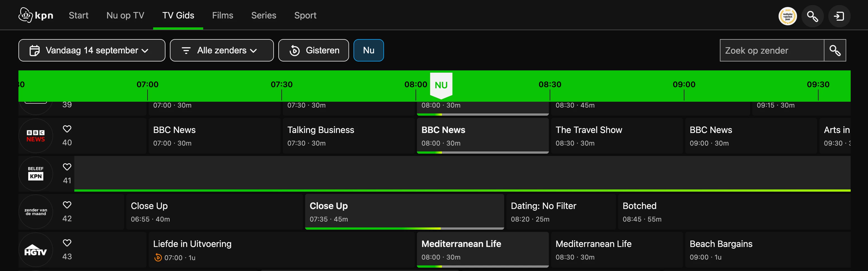Viewport: 868px width, 271px height.
Task: Open search via the top-right magnifier icon
Action: click(812, 16)
